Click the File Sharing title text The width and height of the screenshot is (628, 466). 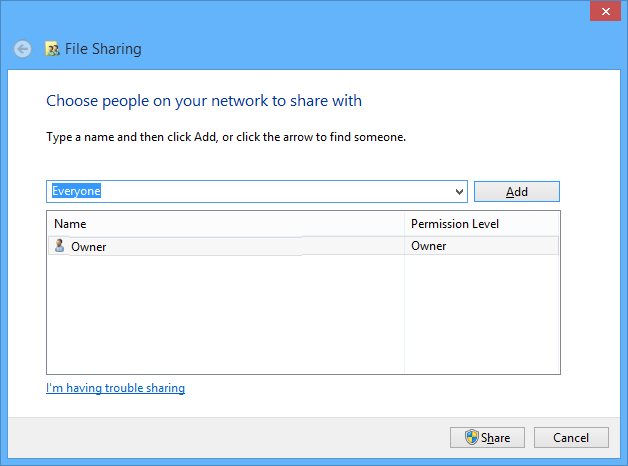tap(103, 49)
